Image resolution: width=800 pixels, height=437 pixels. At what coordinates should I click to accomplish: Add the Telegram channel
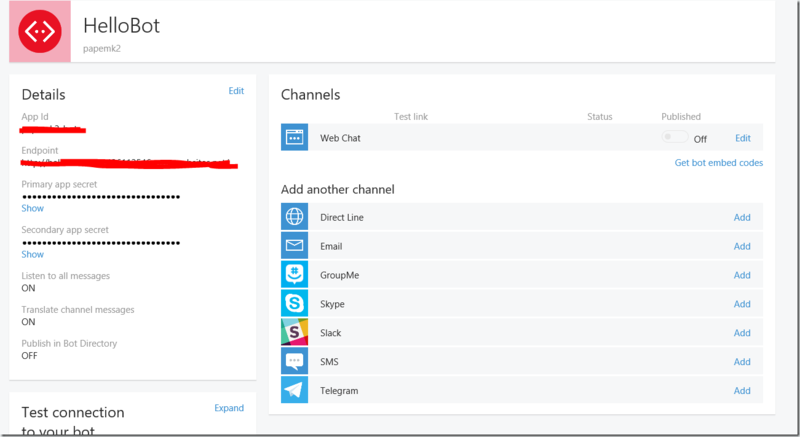742,391
